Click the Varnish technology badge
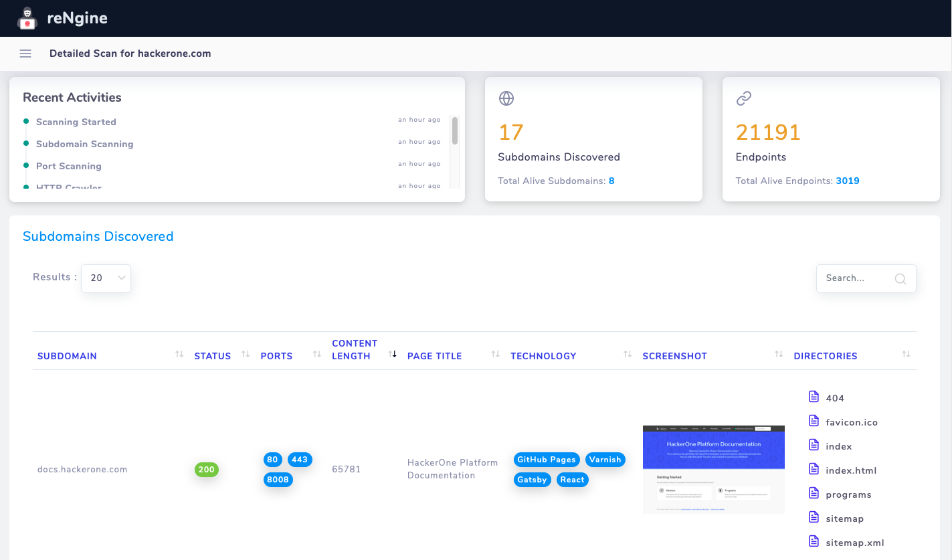 (605, 460)
